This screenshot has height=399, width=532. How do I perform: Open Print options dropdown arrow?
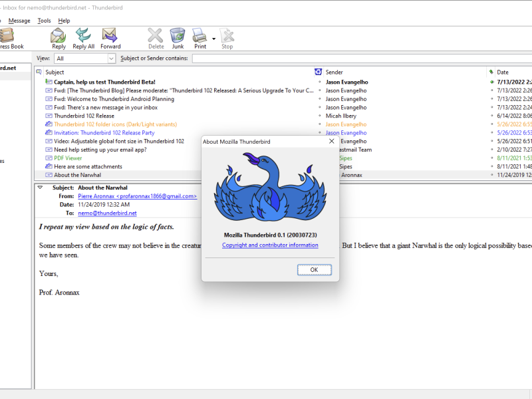[x=213, y=39]
